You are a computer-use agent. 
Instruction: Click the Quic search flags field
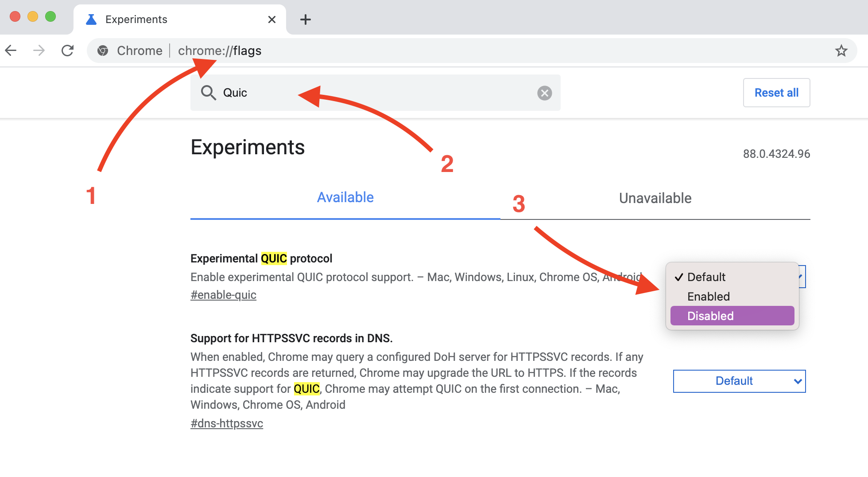click(376, 93)
